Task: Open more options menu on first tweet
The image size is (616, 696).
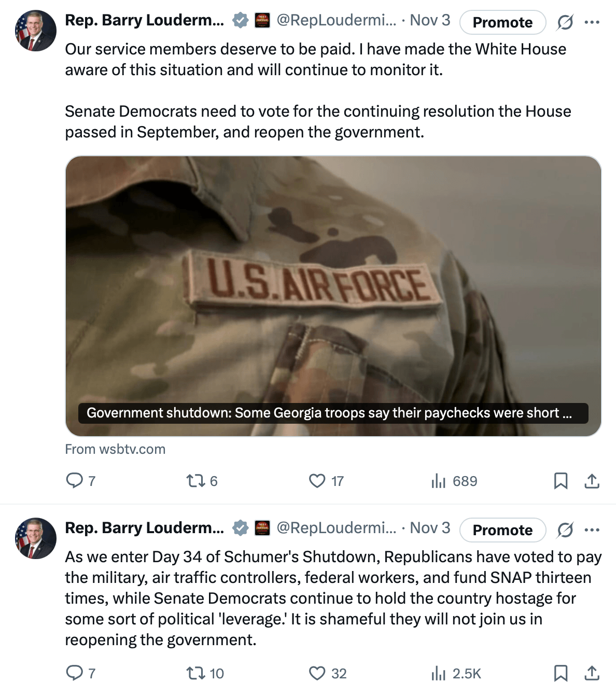Action: click(592, 22)
